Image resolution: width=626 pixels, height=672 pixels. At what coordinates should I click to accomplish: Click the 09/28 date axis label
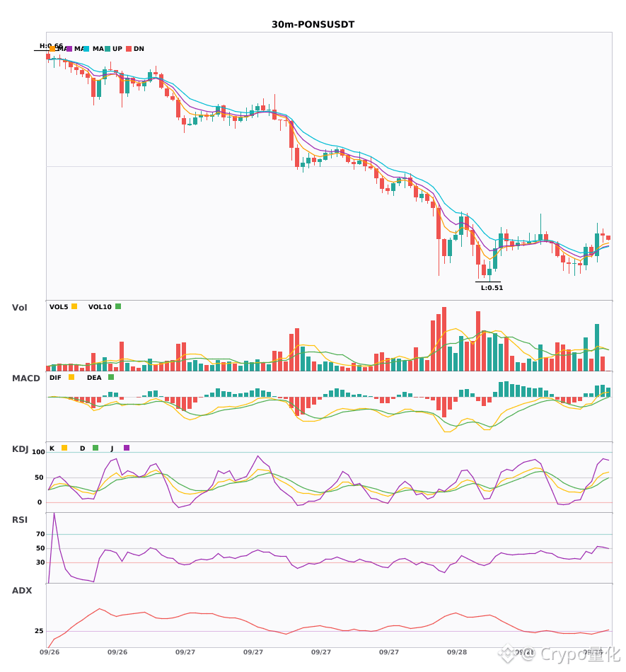(457, 652)
